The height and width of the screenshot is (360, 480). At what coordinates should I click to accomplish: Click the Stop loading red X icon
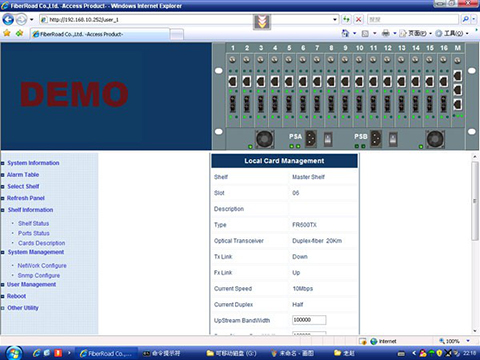[x=358, y=20]
